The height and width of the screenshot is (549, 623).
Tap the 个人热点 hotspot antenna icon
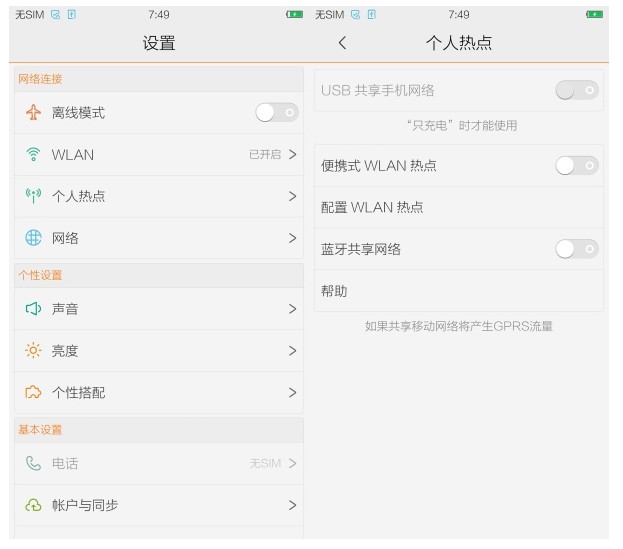tap(34, 196)
